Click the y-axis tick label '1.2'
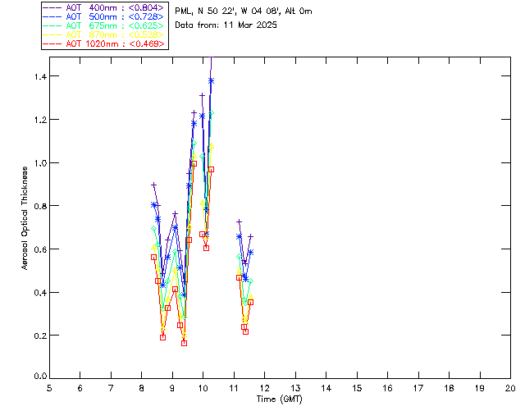The image size is (525, 420). 40,120
